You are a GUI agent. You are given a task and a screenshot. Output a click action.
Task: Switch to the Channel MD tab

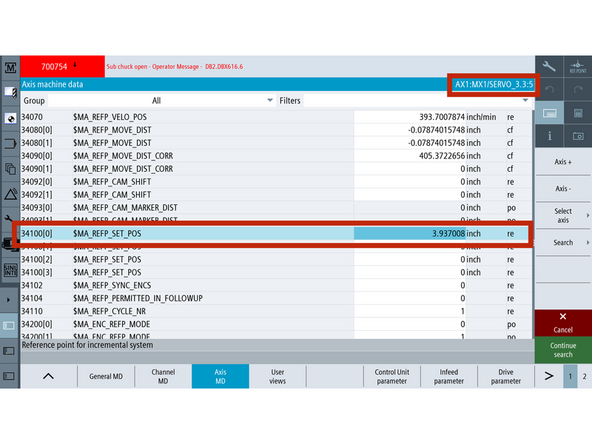(163, 376)
